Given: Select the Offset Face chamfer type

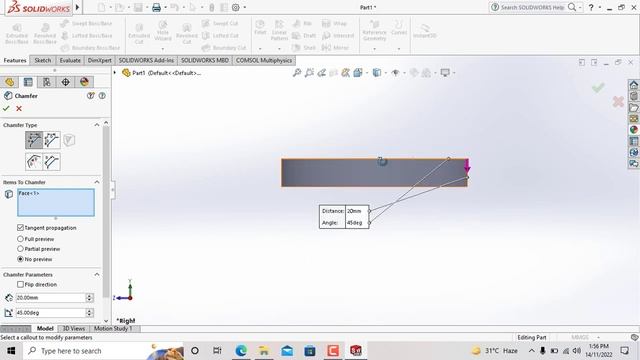Looking at the screenshot, I should [34, 162].
